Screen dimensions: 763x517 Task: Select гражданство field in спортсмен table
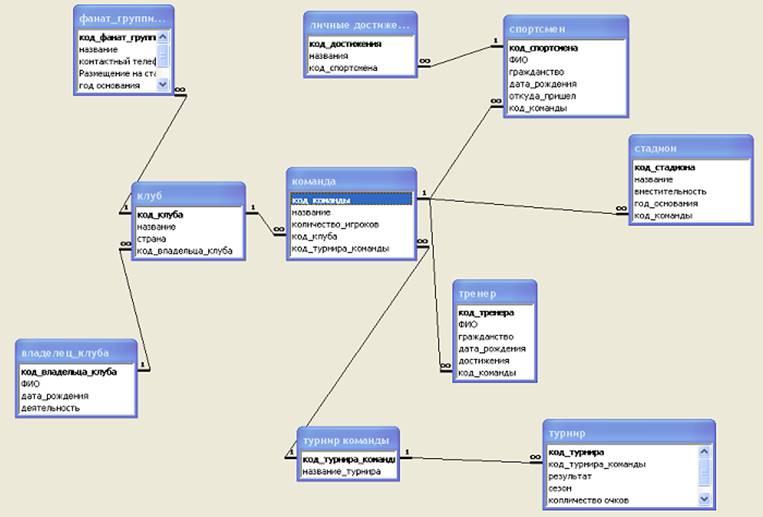point(536,72)
